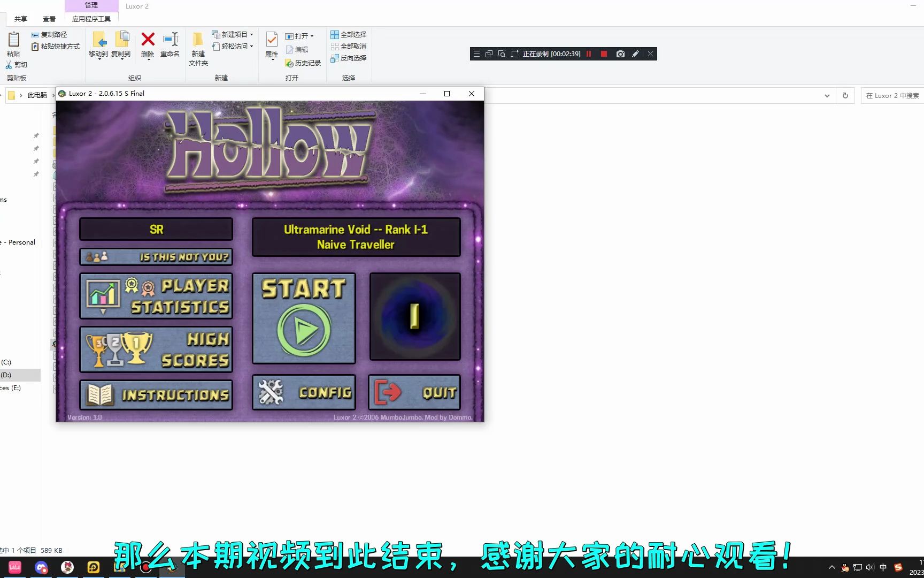Click Invert selection (反向选择) in ribbon

(349, 58)
